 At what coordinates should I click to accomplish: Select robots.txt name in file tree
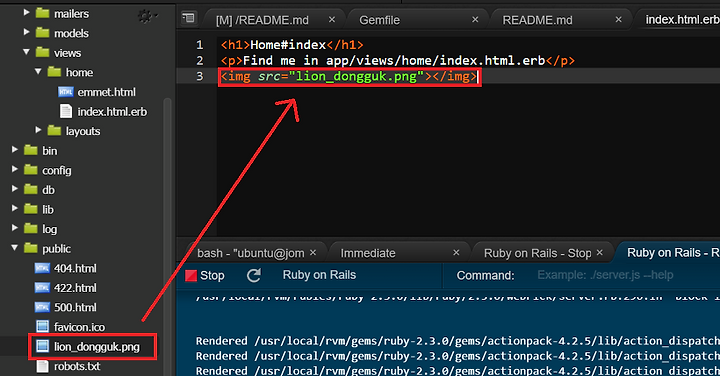pyautogui.click(x=77, y=366)
